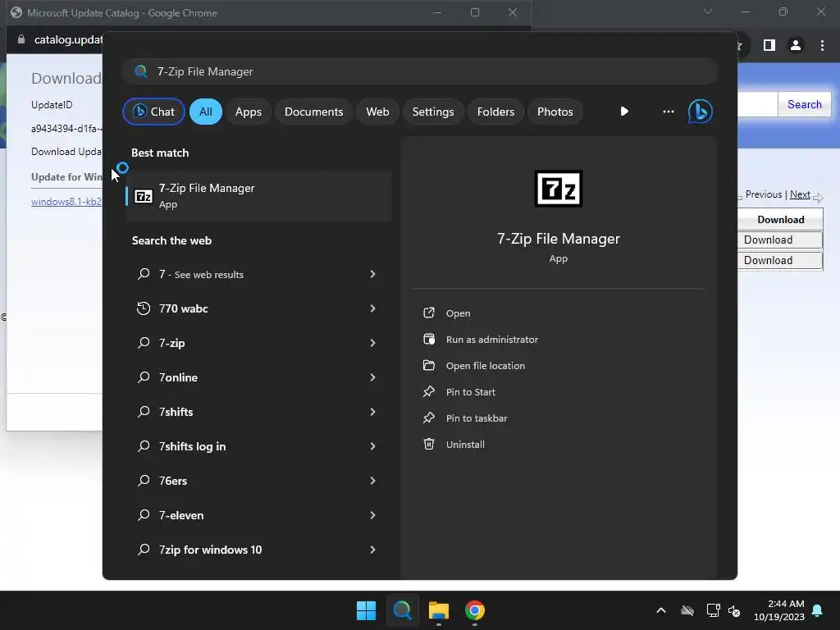Click the muted volume tray icon
Image resolution: width=840 pixels, height=630 pixels.
(x=734, y=610)
